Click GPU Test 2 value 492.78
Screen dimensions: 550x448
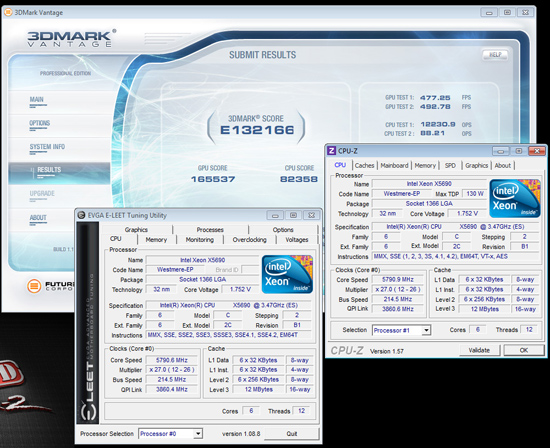pyautogui.click(x=435, y=107)
